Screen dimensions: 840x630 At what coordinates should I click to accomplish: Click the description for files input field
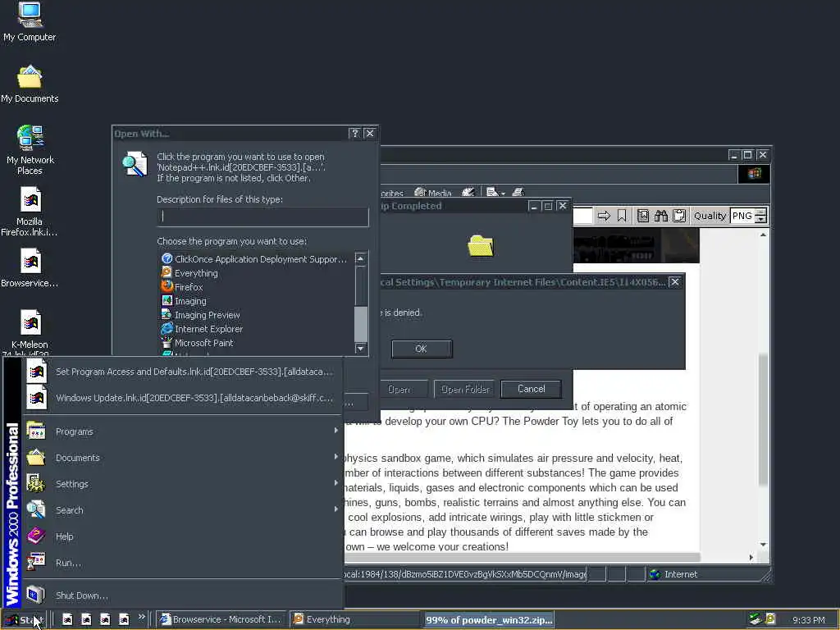[x=262, y=217]
